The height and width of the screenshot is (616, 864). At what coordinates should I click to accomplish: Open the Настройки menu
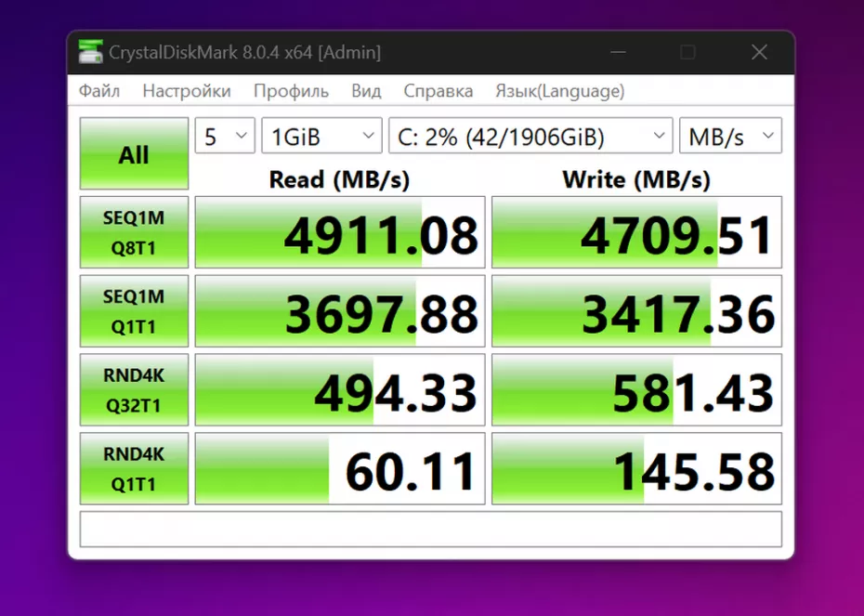click(x=186, y=91)
